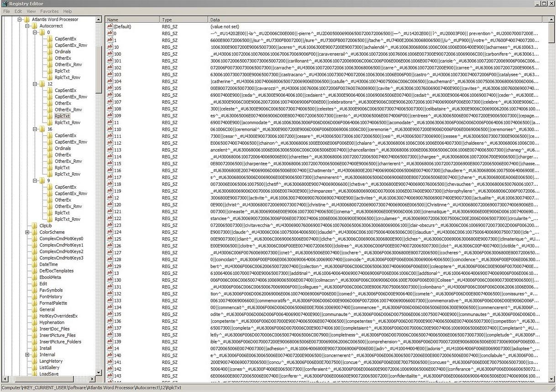The image size is (556, 392).
Task: Sort values by the Type column header
Action: [184, 20]
